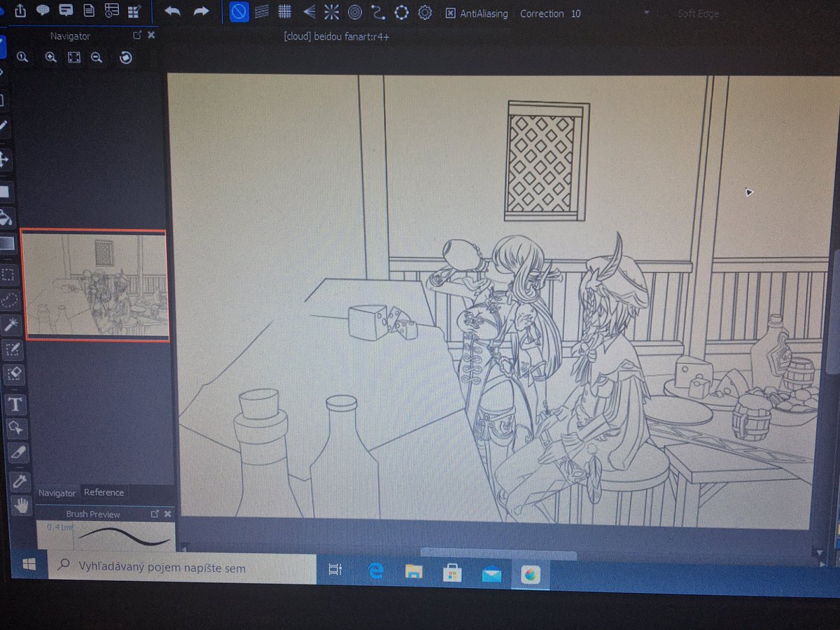This screenshot has height=630, width=840.
Task: Click the Windows taskbar search box
Action: point(181,568)
